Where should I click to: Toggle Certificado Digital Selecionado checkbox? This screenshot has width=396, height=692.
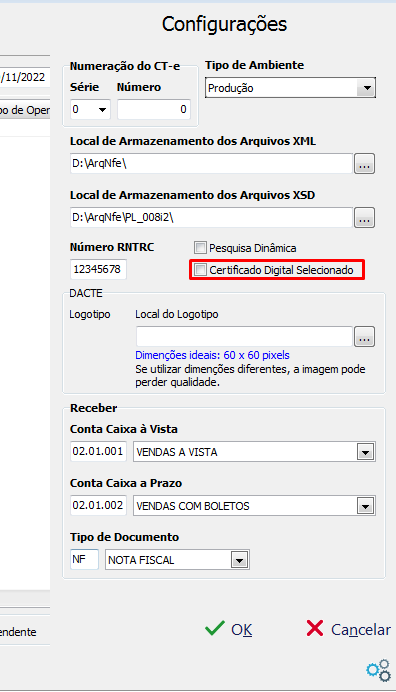200,270
